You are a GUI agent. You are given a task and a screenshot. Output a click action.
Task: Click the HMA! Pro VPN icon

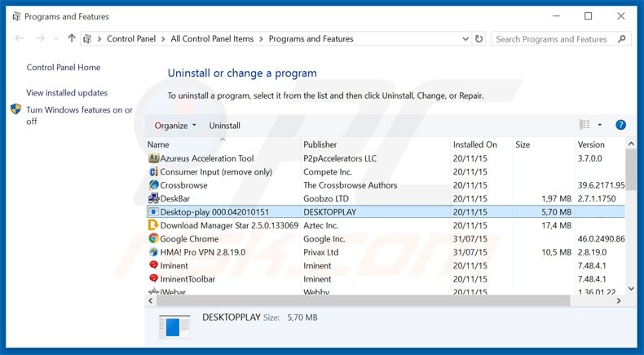153,251
